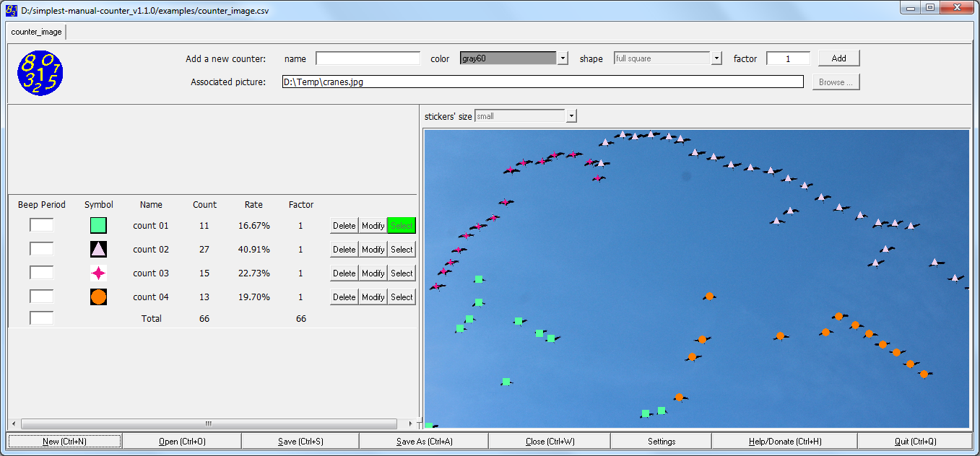Open the gray60 color dropdown
The image size is (980, 456).
563,58
